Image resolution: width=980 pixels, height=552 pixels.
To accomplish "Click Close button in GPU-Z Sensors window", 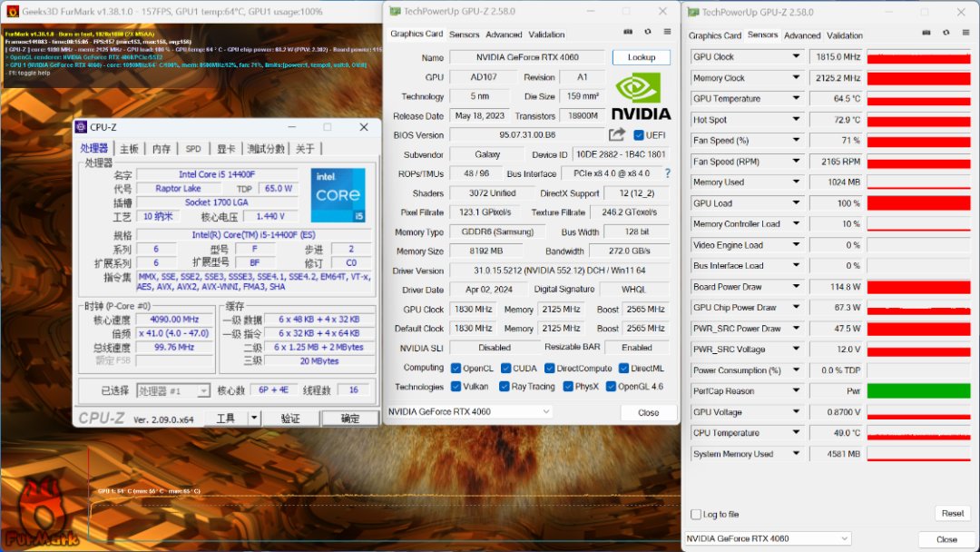I will pos(946,539).
